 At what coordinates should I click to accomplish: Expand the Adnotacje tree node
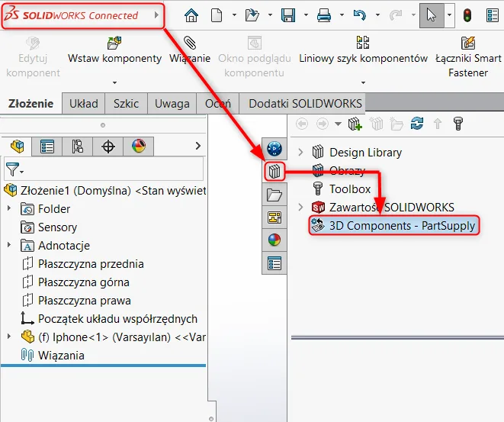click(x=9, y=245)
